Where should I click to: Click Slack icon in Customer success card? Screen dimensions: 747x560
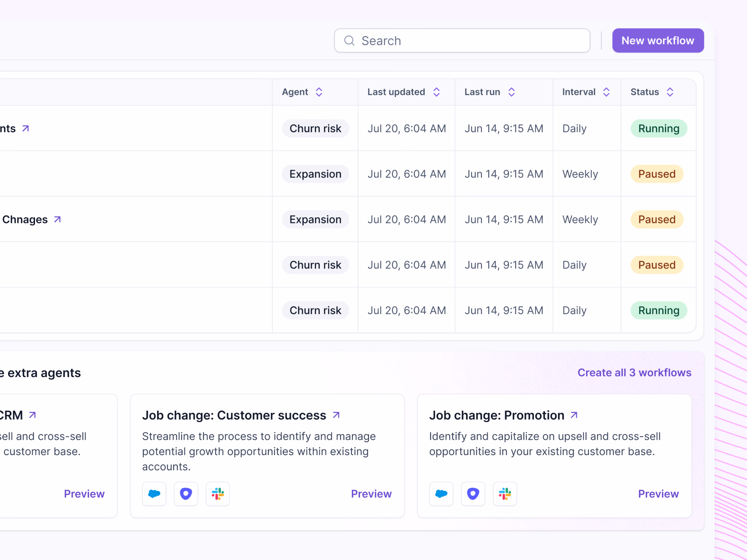click(218, 494)
